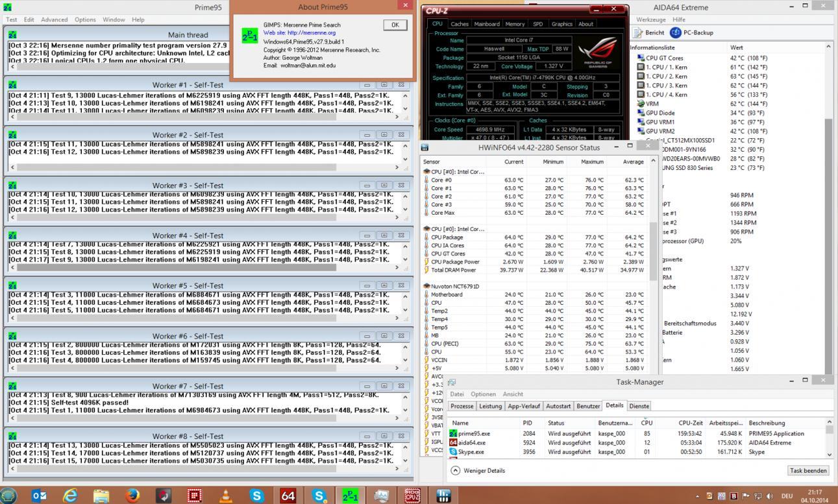Open Prime95 Help menu

tap(138, 19)
